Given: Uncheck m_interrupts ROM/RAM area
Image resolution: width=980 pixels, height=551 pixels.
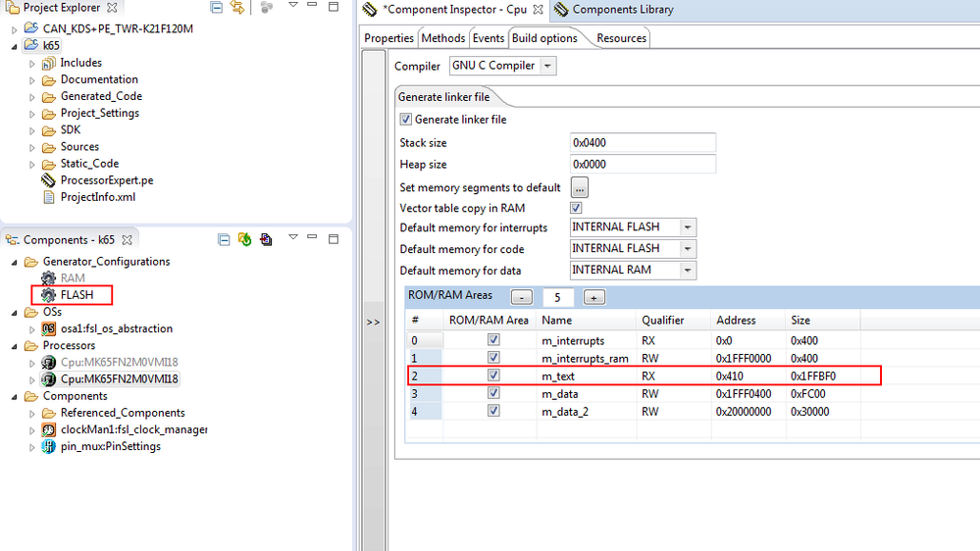Looking at the screenshot, I should coord(493,340).
